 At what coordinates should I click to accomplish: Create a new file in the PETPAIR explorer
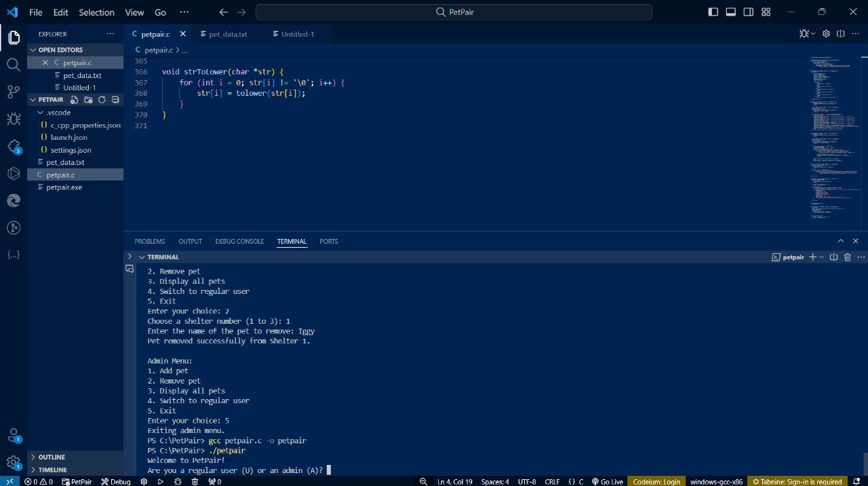(74, 99)
